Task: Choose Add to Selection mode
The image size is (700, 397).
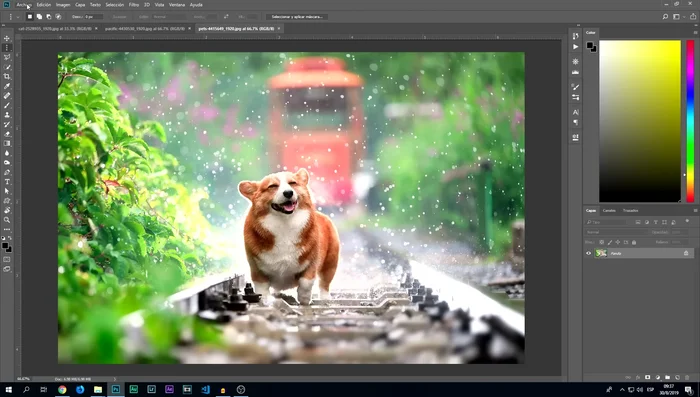Action: (x=39, y=17)
